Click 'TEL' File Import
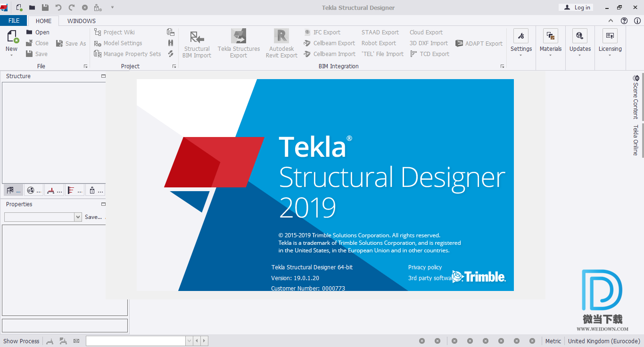 click(382, 54)
